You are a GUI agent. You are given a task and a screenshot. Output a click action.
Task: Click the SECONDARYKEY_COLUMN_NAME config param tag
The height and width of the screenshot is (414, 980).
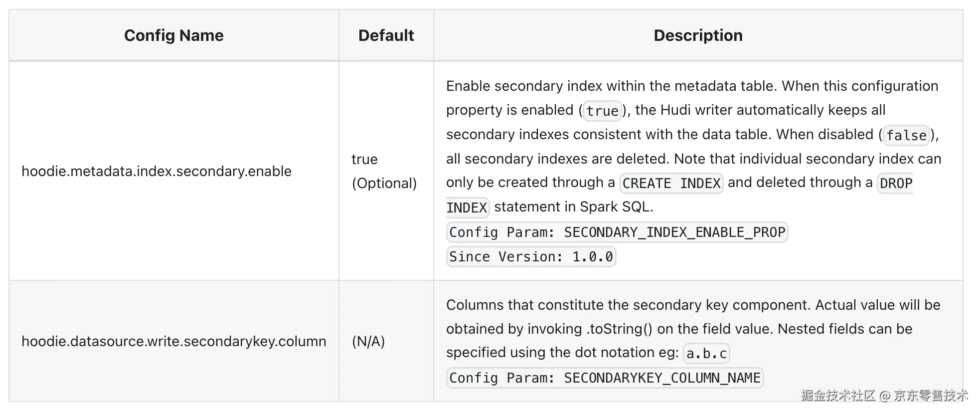[x=605, y=378]
